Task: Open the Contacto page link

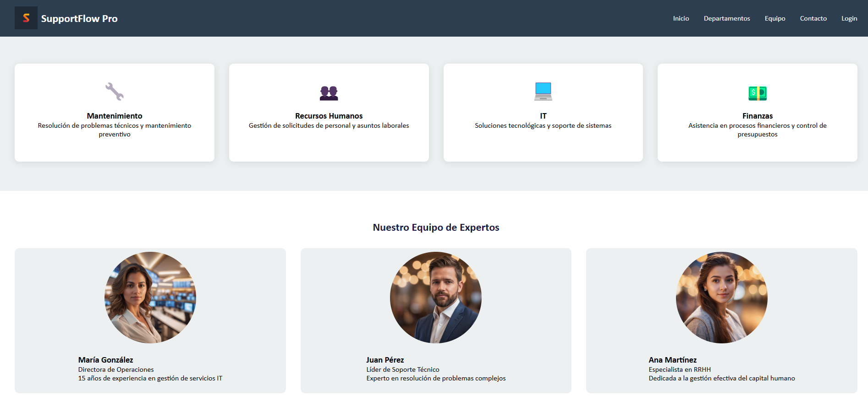Action: (813, 18)
